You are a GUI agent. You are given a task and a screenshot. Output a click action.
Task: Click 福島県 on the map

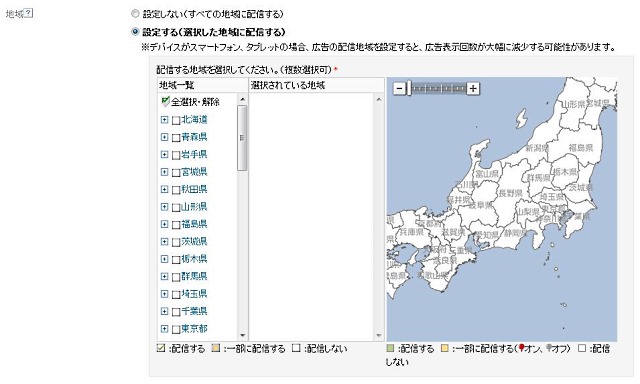(580, 148)
